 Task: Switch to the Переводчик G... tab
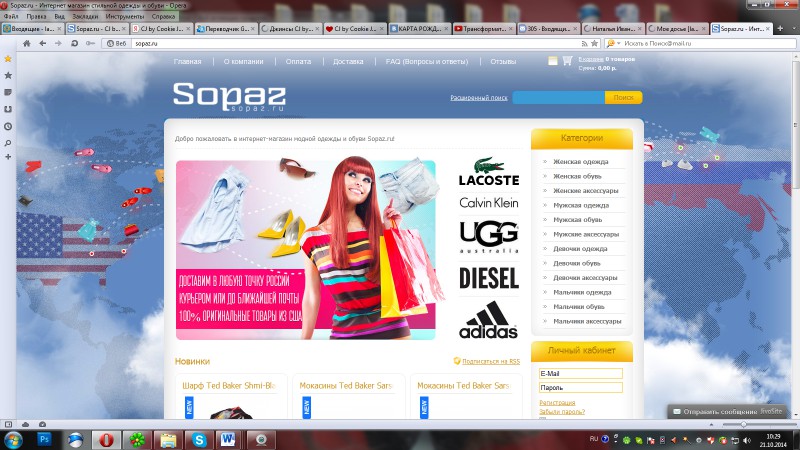[226, 29]
